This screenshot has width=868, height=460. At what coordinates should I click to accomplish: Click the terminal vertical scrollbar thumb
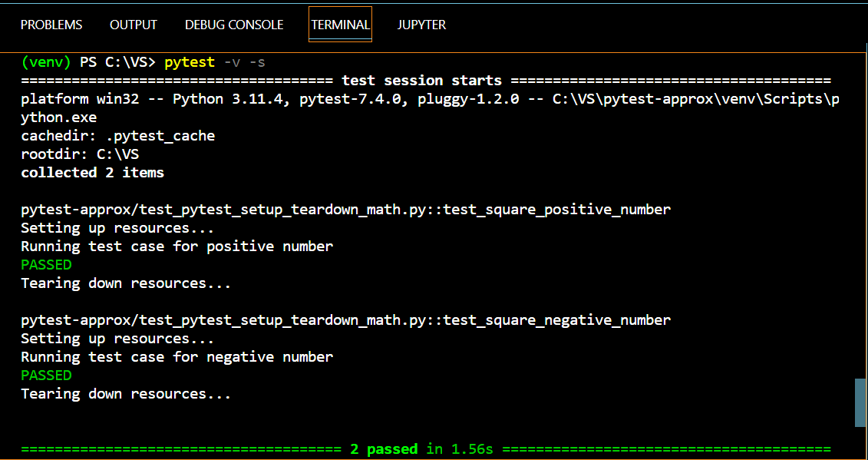click(x=860, y=403)
